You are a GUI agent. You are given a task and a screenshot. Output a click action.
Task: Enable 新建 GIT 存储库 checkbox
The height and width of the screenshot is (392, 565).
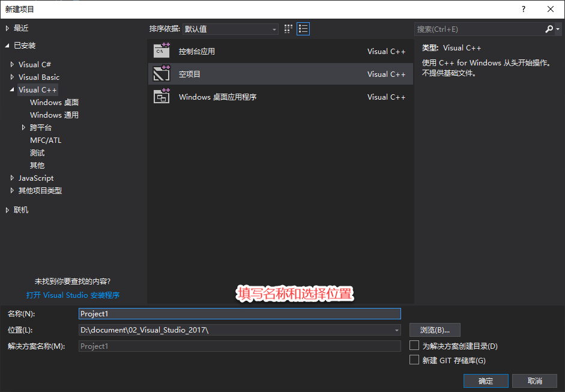pos(414,360)
